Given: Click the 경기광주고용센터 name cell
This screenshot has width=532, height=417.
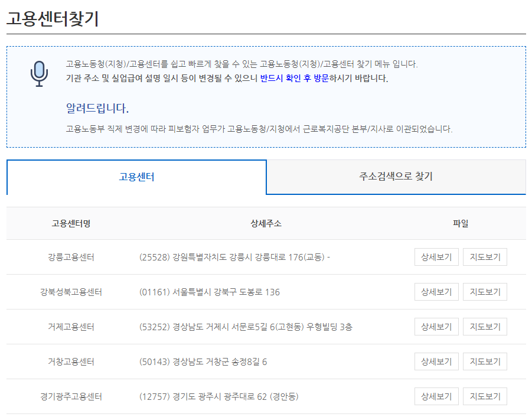Looking at the screenshot, I should (71, 397).
